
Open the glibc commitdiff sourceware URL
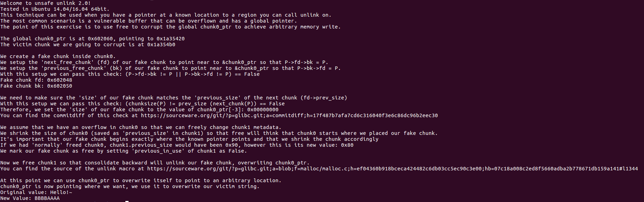(289, 115)
